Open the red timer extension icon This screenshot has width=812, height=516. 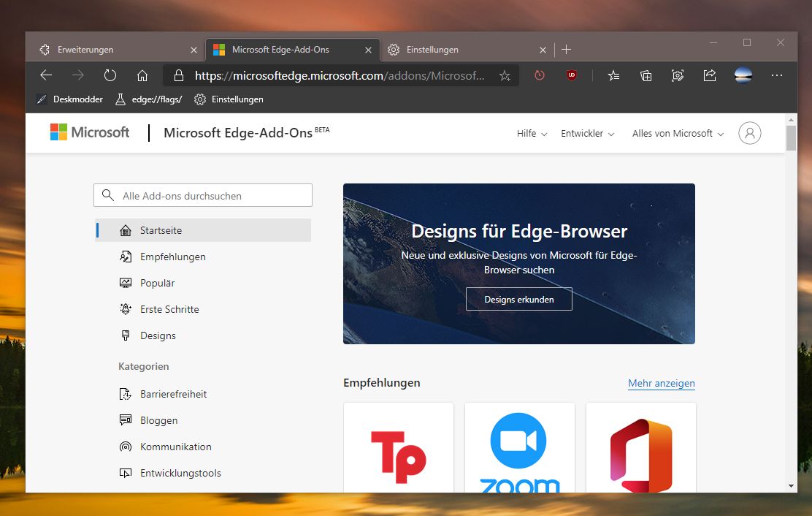click(x=540, y=75)
